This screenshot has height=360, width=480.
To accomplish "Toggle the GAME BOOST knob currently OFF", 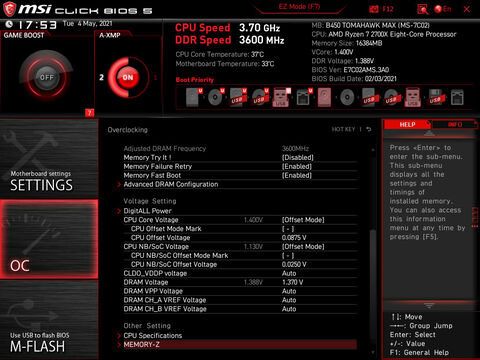I will click(46, 77).
